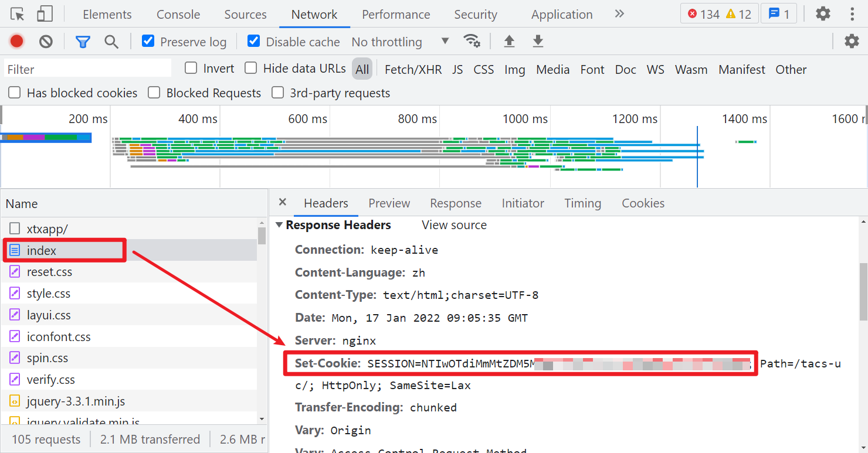Image resolution: width=868 pixels, height=453 pixels.
Task: Click the View source link
Action: tap(454, 225)
